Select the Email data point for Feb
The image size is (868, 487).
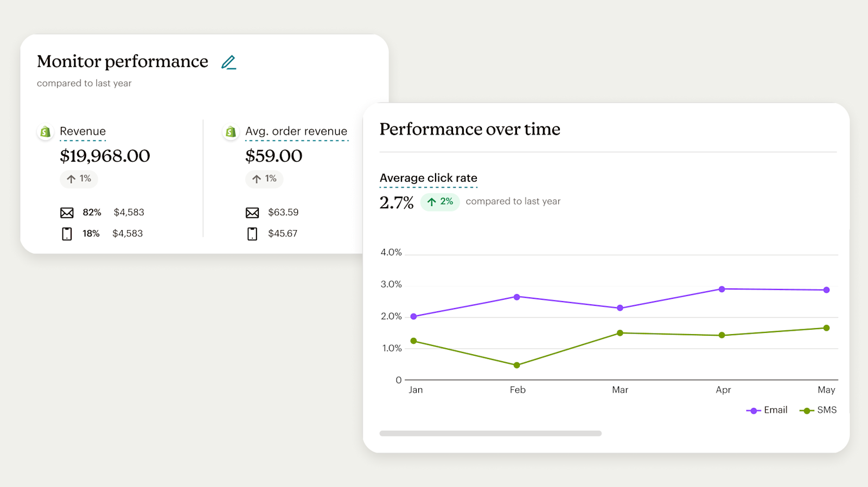[517, 297]
